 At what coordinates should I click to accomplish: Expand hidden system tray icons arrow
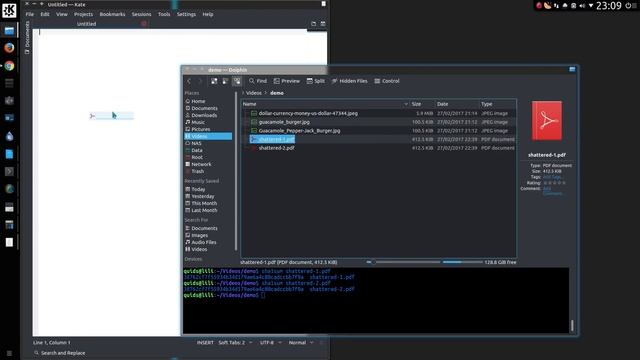[x=591, y=6]
